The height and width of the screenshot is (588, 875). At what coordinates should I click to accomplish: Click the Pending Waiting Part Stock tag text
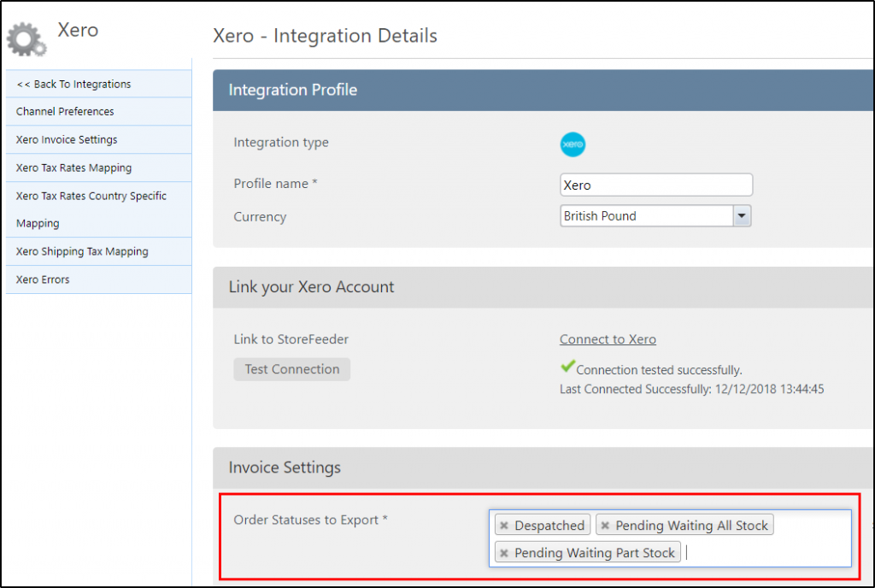point(595,553)
